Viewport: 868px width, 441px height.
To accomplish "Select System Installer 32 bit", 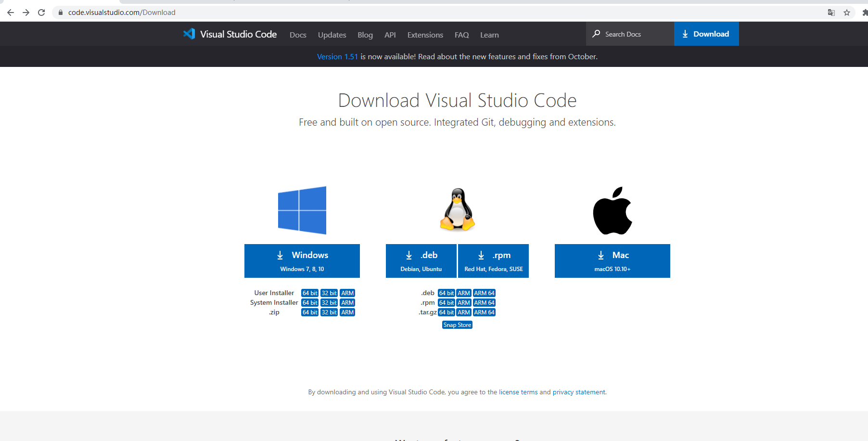I will 329,303.
